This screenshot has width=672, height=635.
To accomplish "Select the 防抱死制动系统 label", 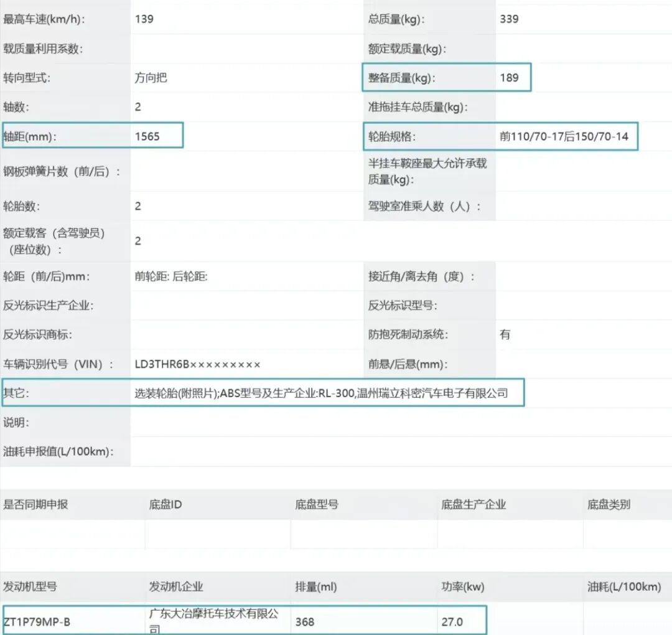I will (408, 335).
